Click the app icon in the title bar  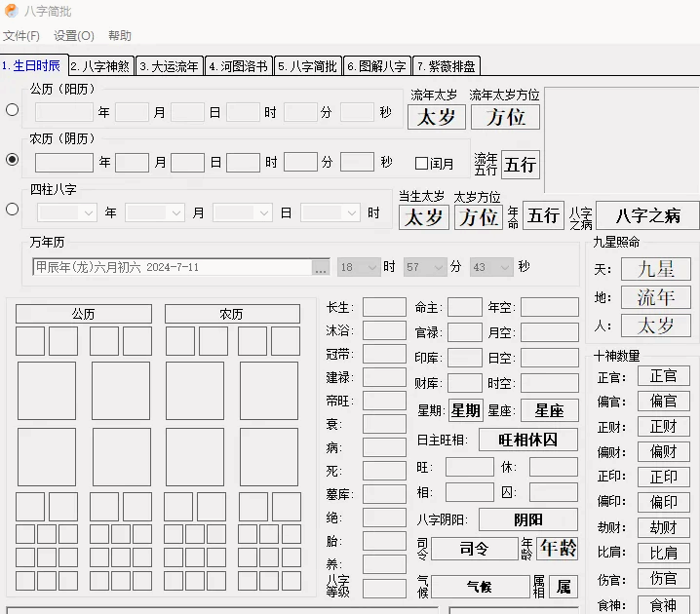click(x=11, y=11)
